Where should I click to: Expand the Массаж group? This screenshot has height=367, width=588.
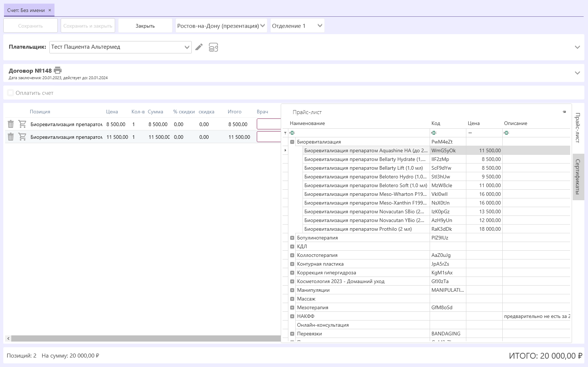click(292, 299)
